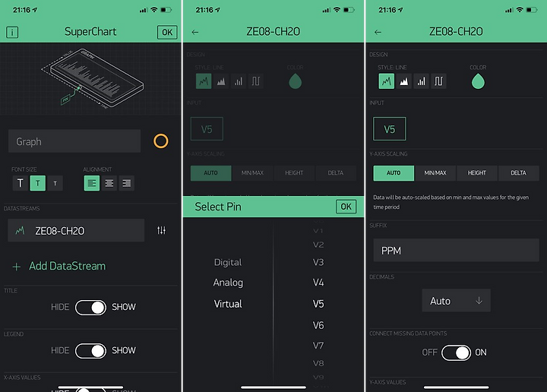This screenshot has height=392, width=547.
Task: Select HEIGHT y-axis scaling in right screen
Action: point(477,173)
